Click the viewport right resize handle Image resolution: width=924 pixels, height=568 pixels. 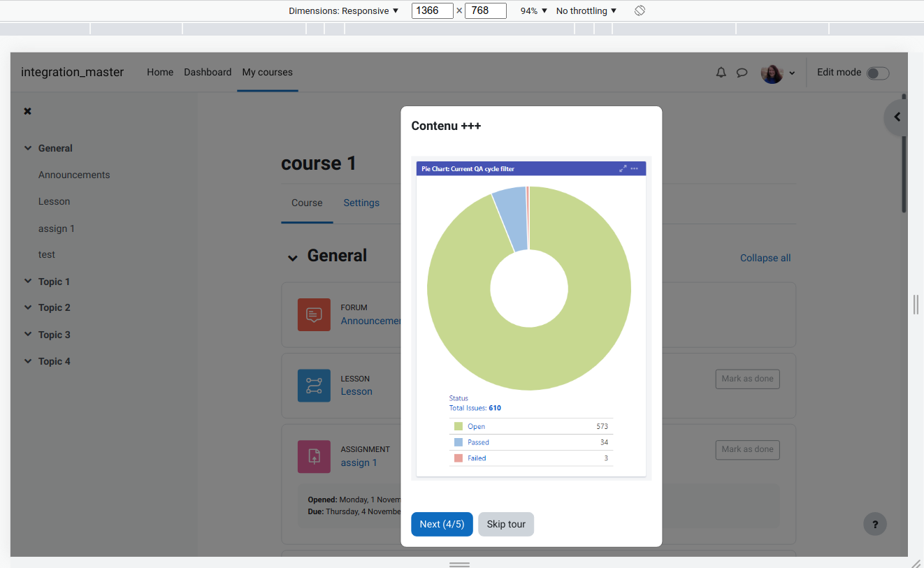[x=916, y=305]
